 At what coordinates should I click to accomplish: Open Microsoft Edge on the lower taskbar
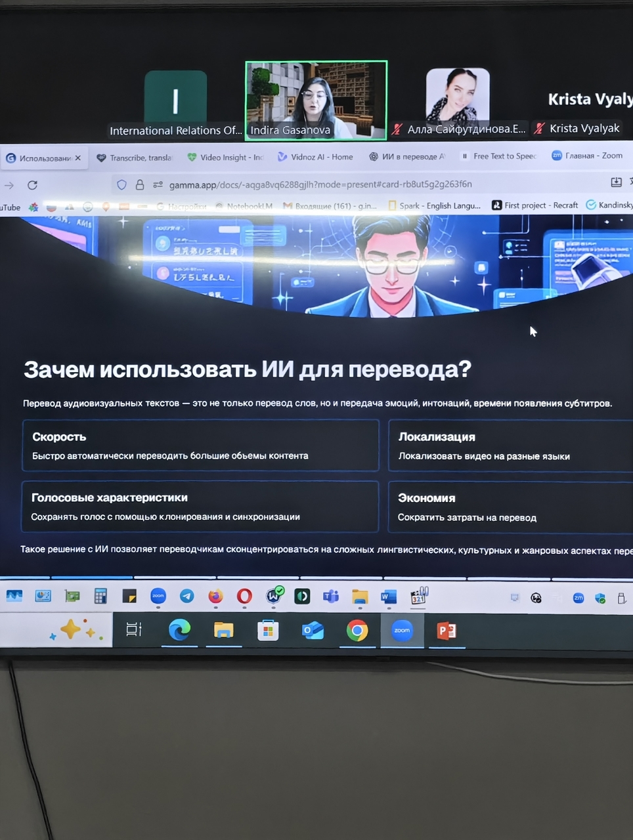tap(179, 630)
